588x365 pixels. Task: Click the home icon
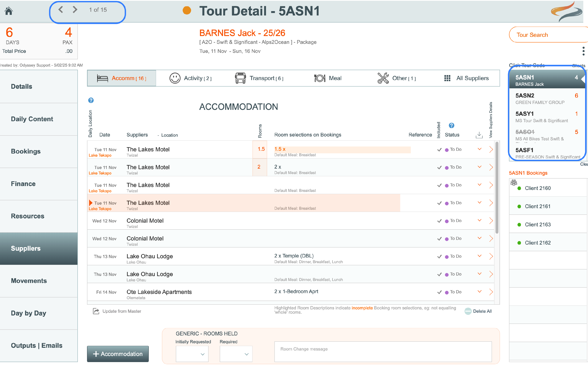(x=9, y=11)
